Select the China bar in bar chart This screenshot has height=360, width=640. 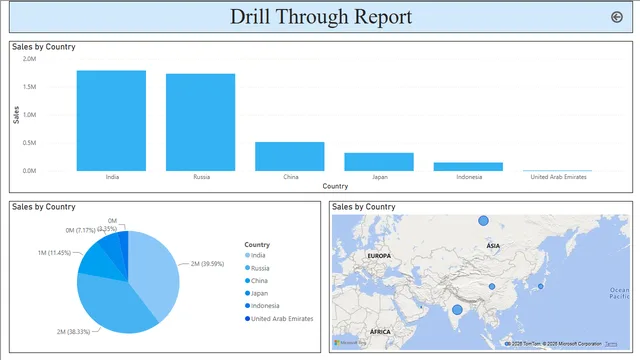click(290, 156)
